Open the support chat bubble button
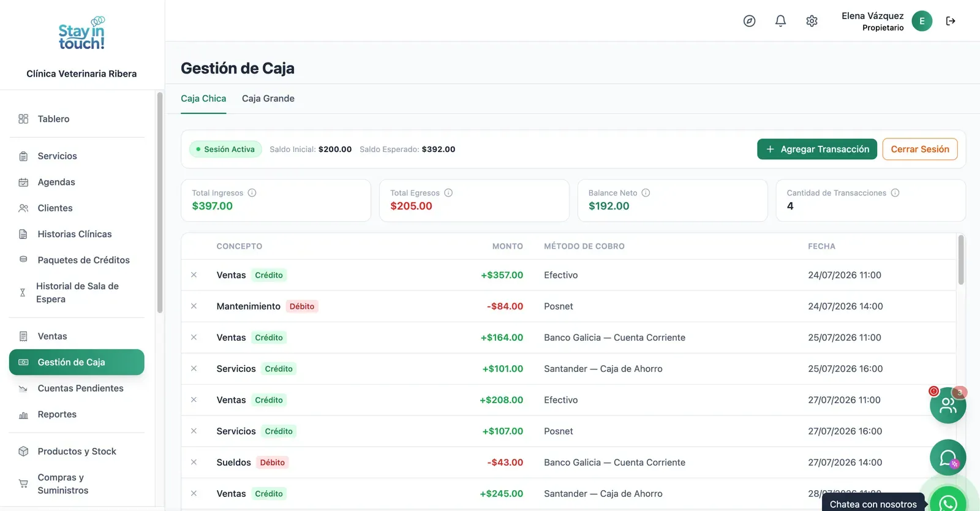Viewport: 980px width, 511px height. (x=948, y=458)
